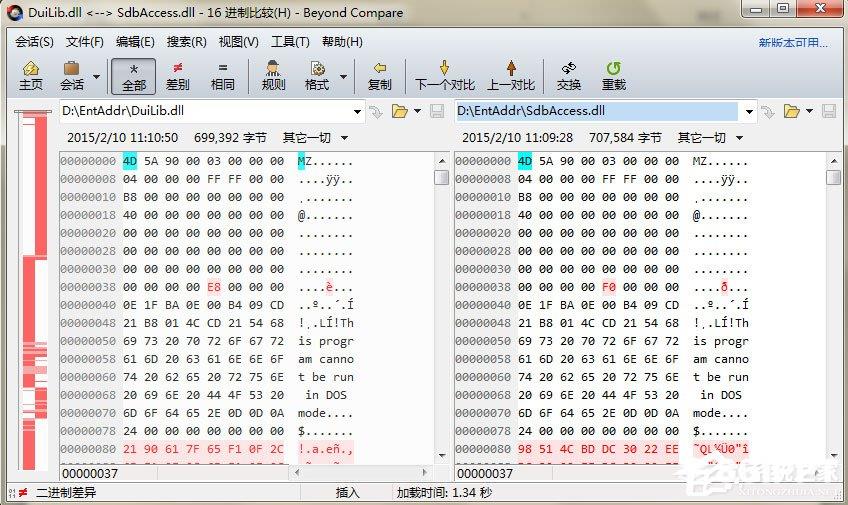Image resolution: width=848 pixels, height=505 pixels.
Task: Expand right browse folder dropdown arrow
Action: [x=809, y=111]
